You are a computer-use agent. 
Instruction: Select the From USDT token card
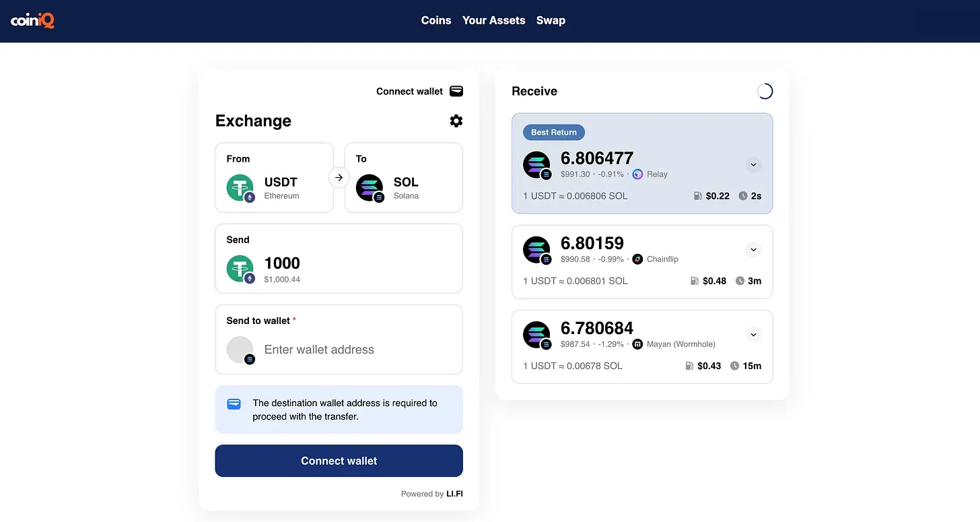pyautogui.click(x=274, y=177)
